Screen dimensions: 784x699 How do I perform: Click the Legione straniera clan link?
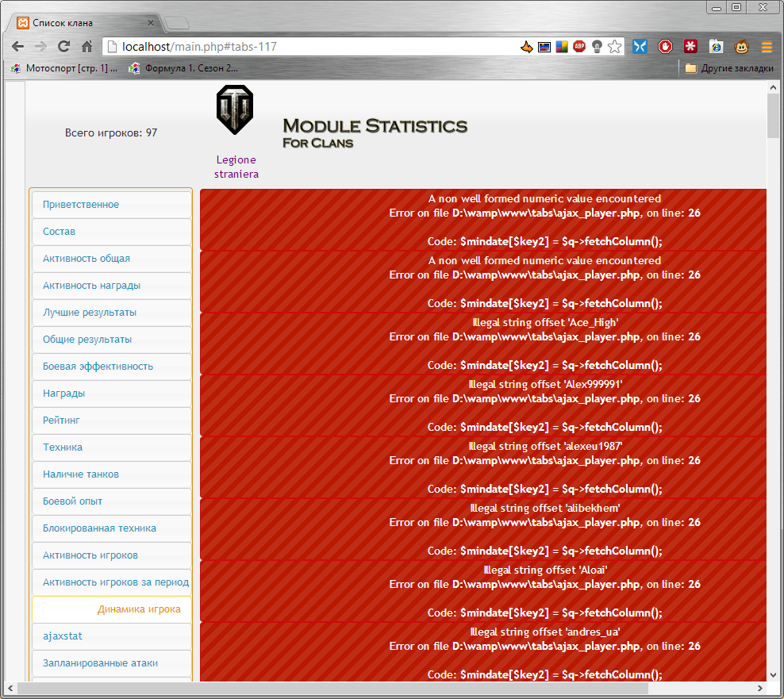tap(236, 167)
